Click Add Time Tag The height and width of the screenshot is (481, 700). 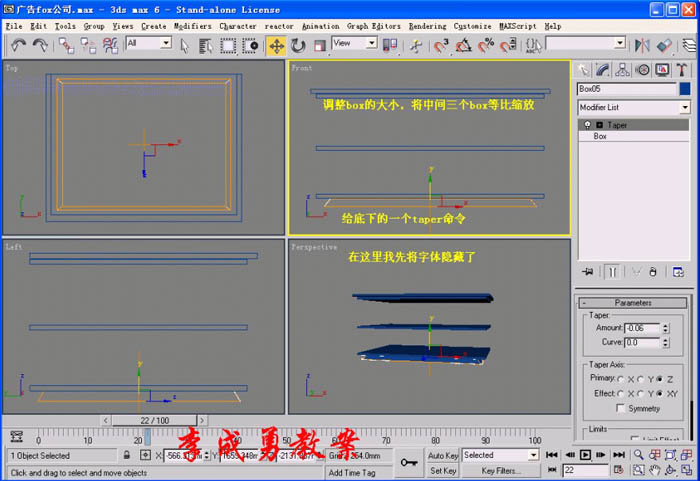pyautogui.click(x=352, y=473)
